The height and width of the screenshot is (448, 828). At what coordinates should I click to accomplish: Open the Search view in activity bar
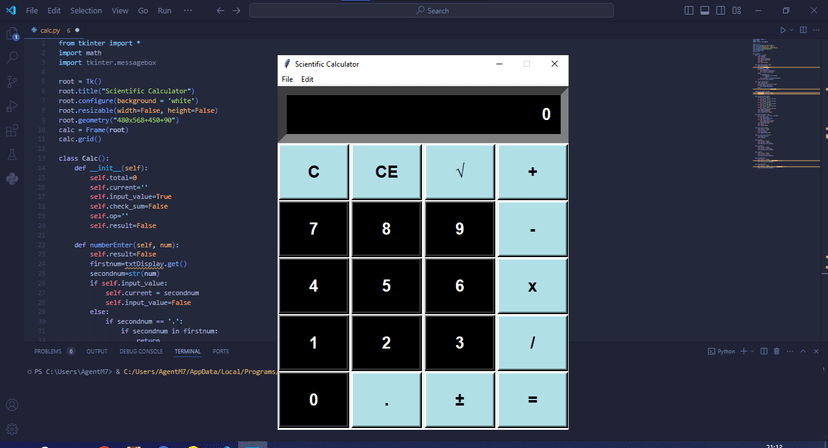(12, 59)
